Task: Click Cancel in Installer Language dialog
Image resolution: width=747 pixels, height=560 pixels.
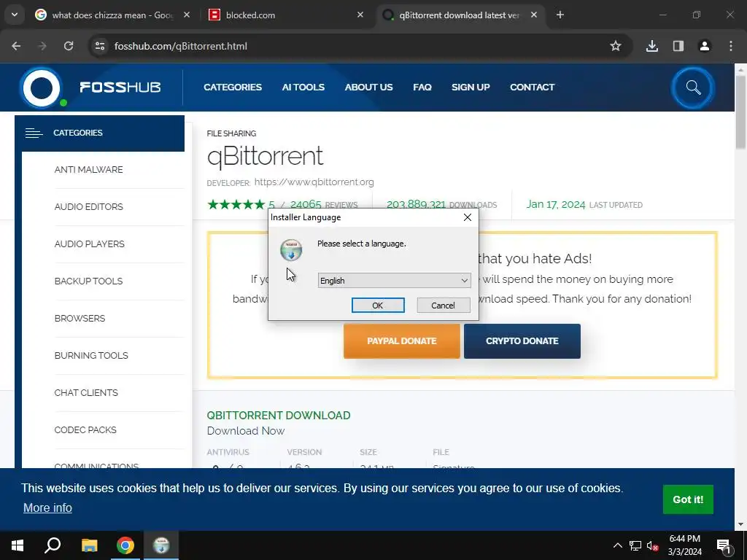Action: (x=443, y=306)
